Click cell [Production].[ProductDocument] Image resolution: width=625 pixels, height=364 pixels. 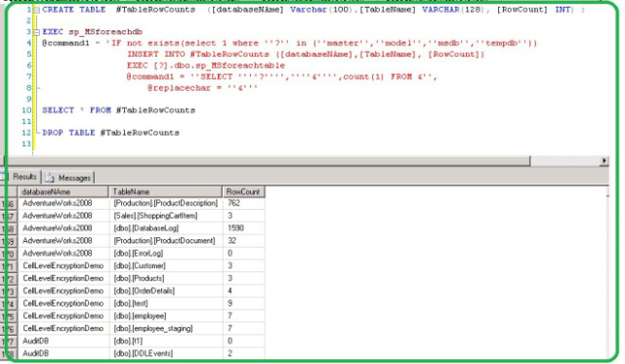[165, 240]
